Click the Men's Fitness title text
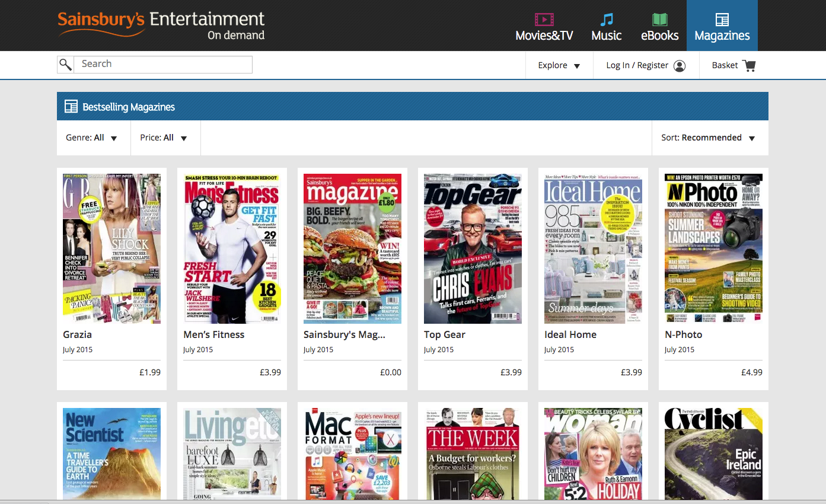 [x=213, y=334]
